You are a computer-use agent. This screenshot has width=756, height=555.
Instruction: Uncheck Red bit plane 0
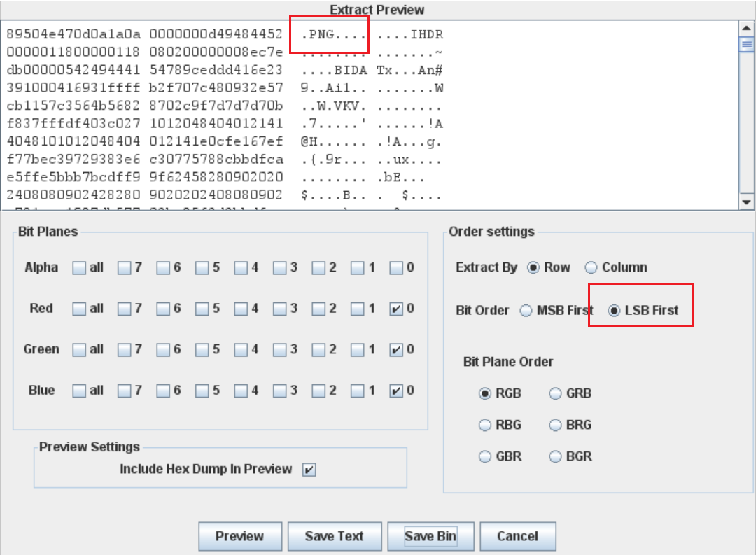pos(395,309)
